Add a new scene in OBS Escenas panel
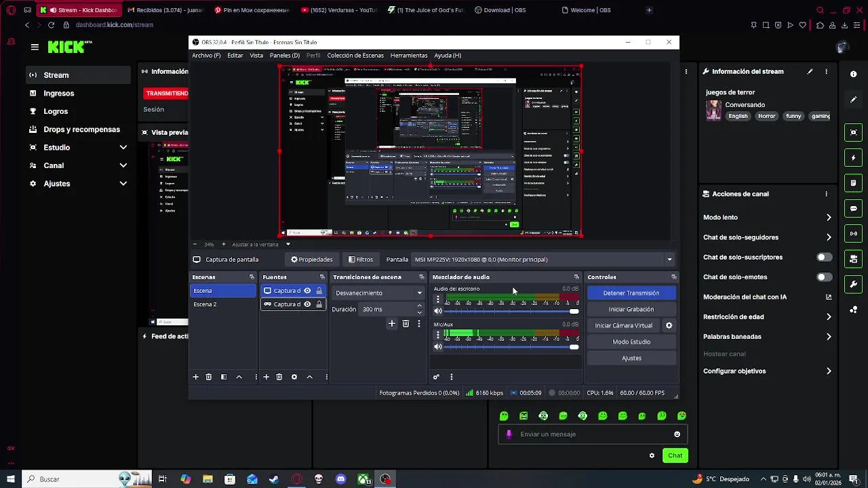 195,377
